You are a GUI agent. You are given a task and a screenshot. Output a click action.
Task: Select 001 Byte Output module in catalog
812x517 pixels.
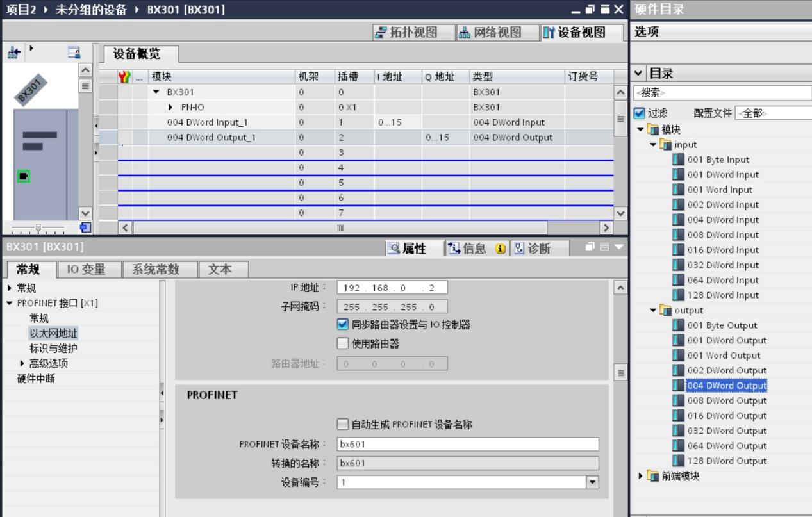coord(722,325)
